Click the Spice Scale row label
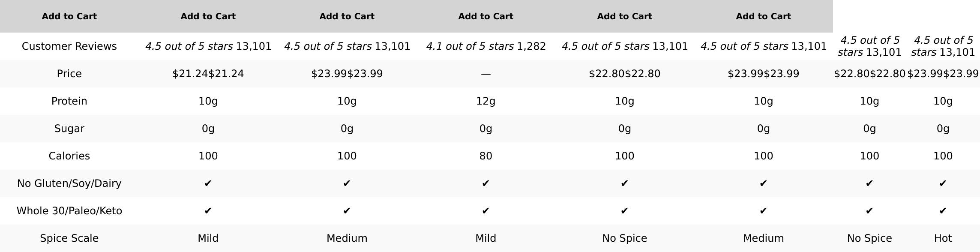Viewport: 980px width, 252px height. [x=69, y=238]
